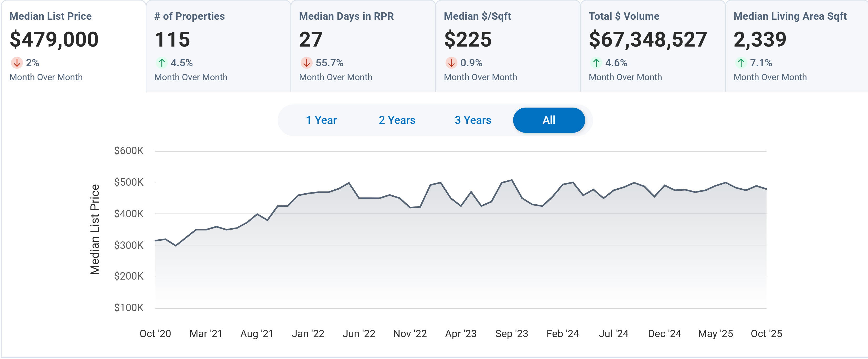Select the All time range button
Viewport: 868px width, 359px height.
pos(549,120)
